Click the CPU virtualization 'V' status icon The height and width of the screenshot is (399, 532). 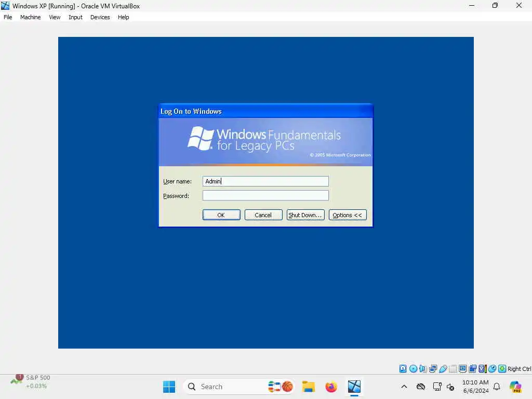(482, 368)
